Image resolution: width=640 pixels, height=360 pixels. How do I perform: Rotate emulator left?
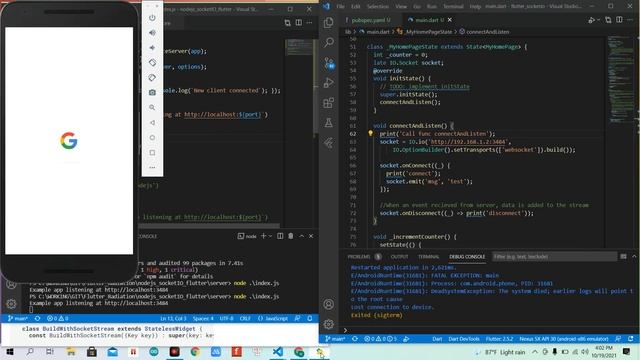[x=152, y=62]
